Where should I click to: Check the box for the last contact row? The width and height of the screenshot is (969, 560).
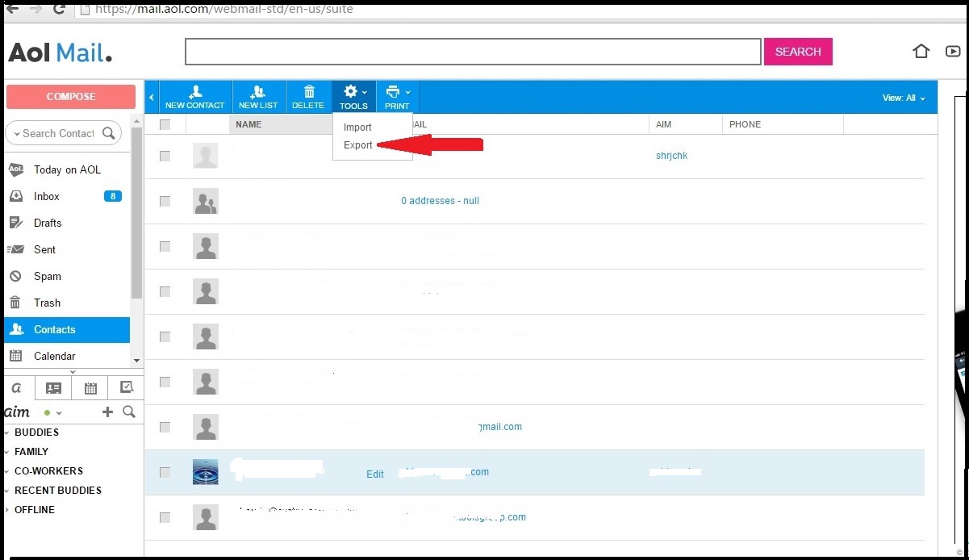165,517
